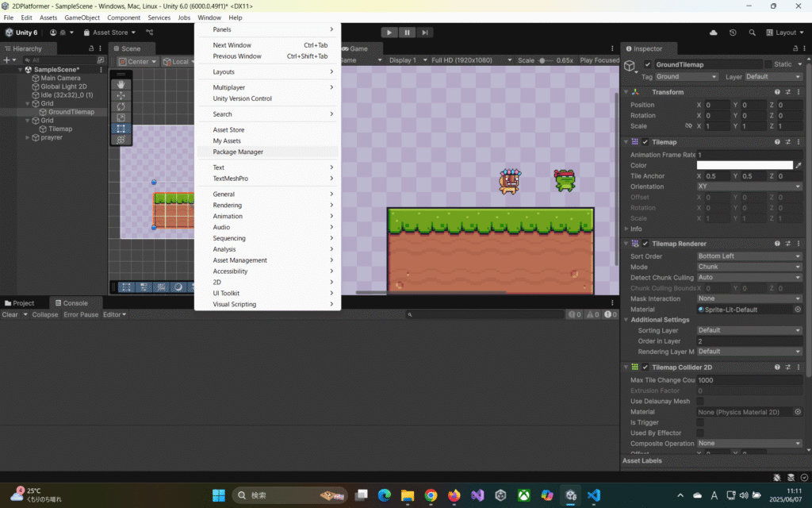Open Tilemap Collider 2D help icon
This screenshot has width=812, height=508.
777,367
